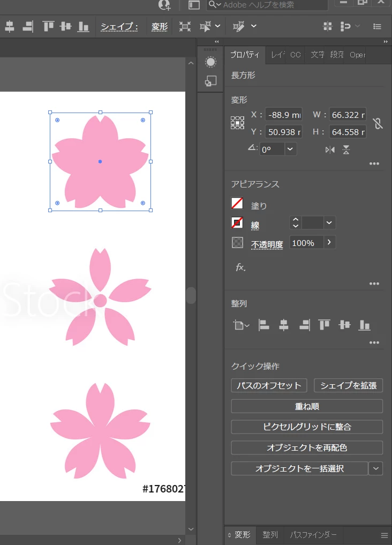This screenshot has height=545, width=392.
Task: Show more options in the 変形 section
Action: pos(374,163)
